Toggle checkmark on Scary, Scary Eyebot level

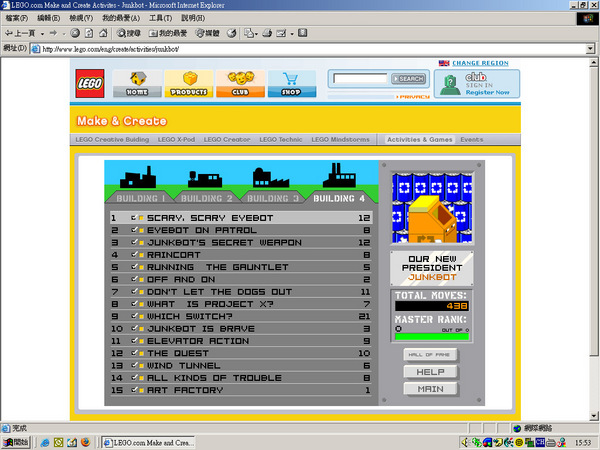point(134,217)
